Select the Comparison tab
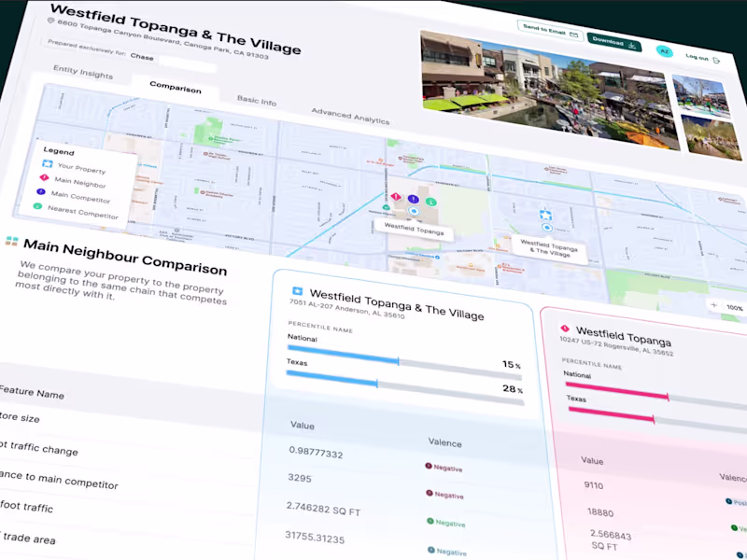Viewport: 747px width, 560px height. [176, 87]
